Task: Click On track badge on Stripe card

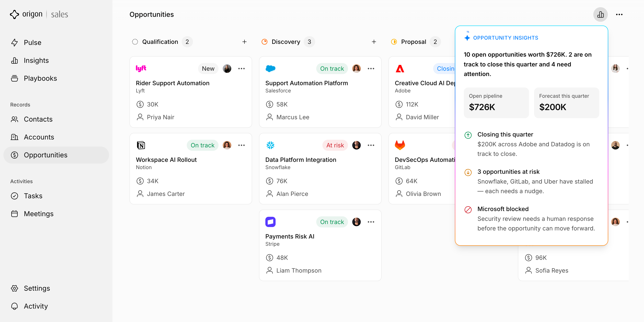Action: click(x=332, y=222)
